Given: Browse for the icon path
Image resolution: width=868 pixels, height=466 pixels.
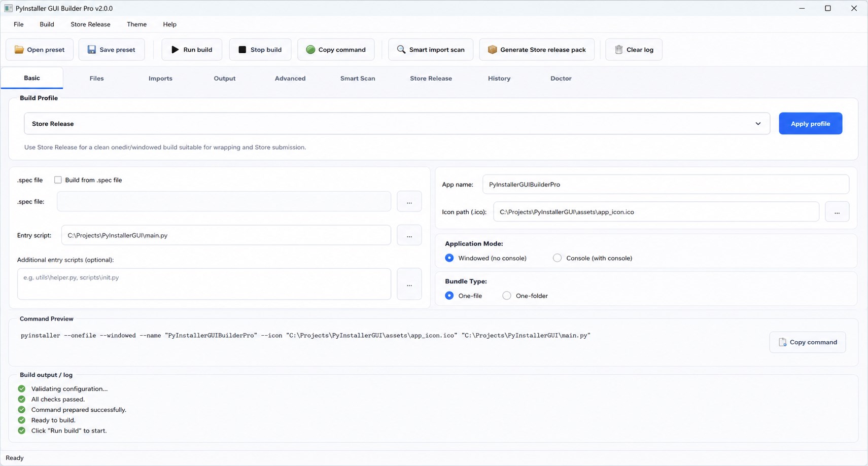Looking at the screenshot, I should click(x=837, y=212).
